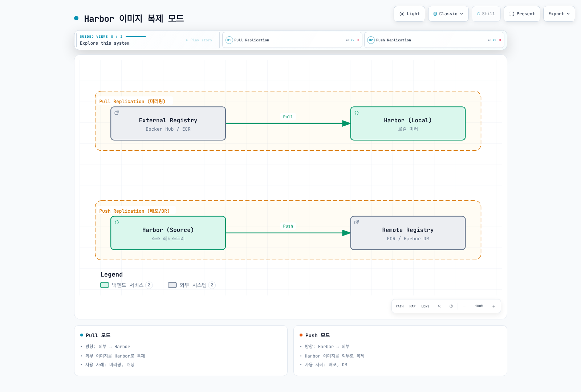Click the Pull edge label

click(x=288, y=117)
